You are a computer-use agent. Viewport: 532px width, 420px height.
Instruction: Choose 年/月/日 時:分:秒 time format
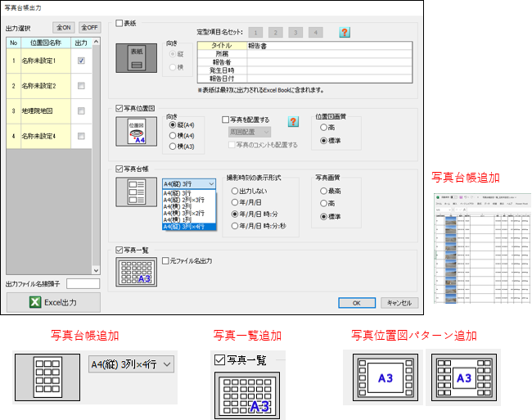click(235, 226)
